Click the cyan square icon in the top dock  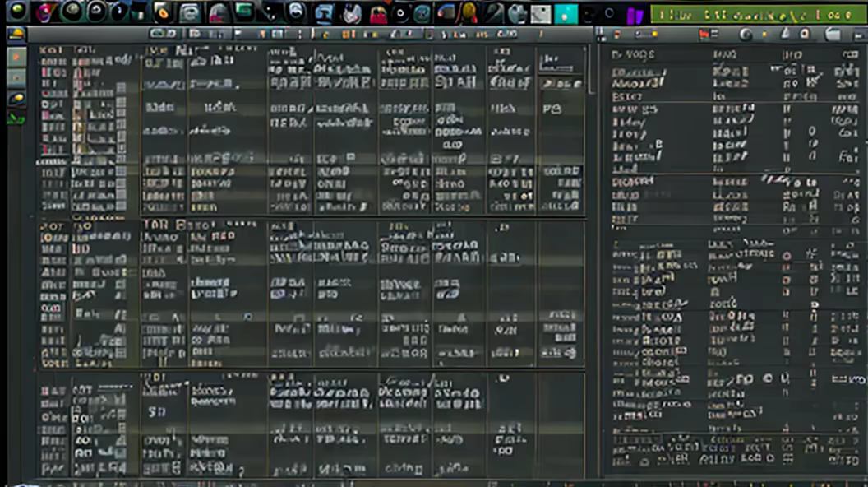click(566, 13)
